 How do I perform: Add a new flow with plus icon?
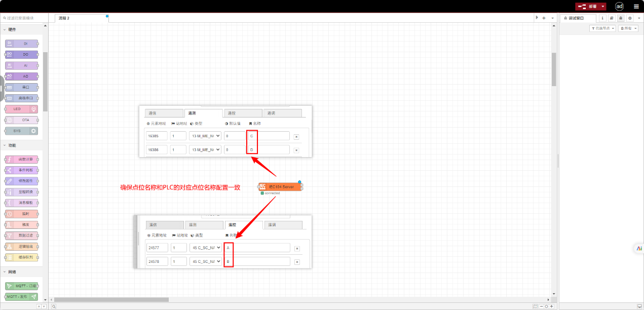tap(544, 18)
